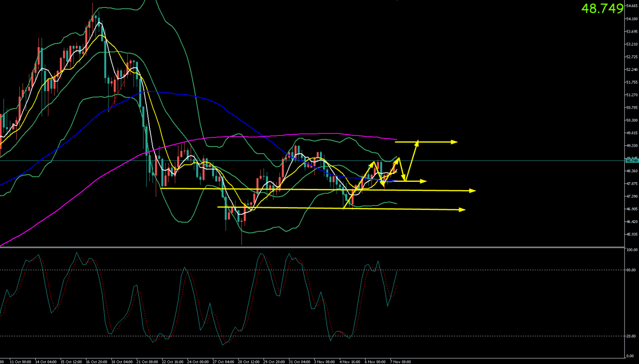
Task: Select the right end of the magenta moving average
Action: (x=397, y=139)
